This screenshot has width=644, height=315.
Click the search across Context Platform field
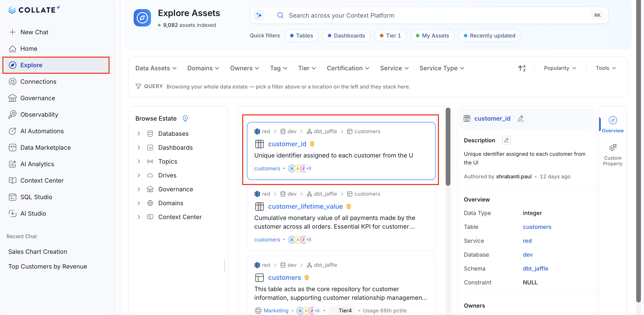pyautogui.click(x=429, y=15)
